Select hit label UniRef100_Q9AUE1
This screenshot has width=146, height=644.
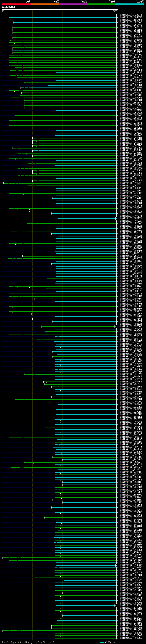[131, 128]
